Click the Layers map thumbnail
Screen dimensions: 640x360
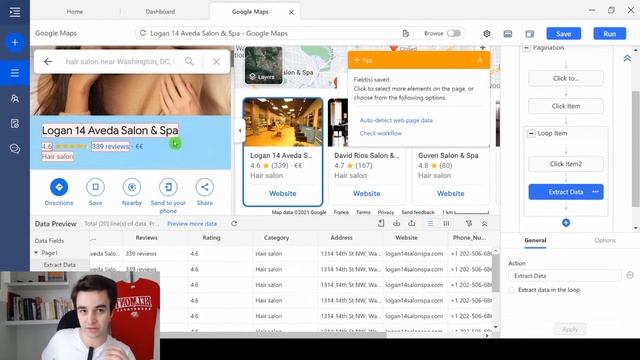(x=263, y=65)
